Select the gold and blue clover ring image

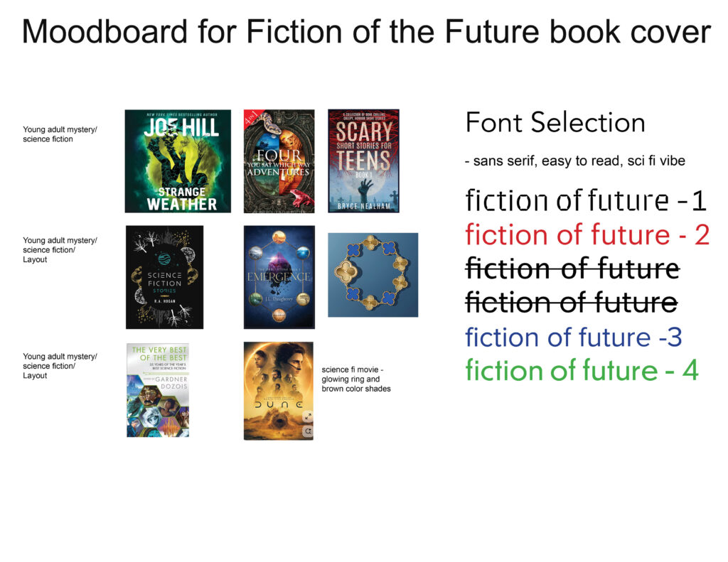tap(373, 274)
